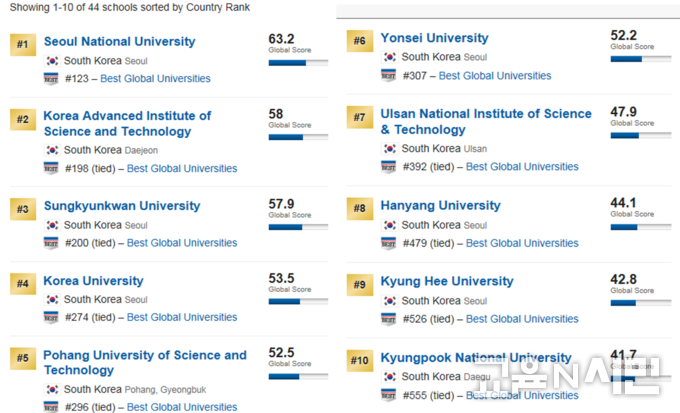Click the #1 gold rank badge
This screenshot has height=413, width=680.
(x=23, y=44)
